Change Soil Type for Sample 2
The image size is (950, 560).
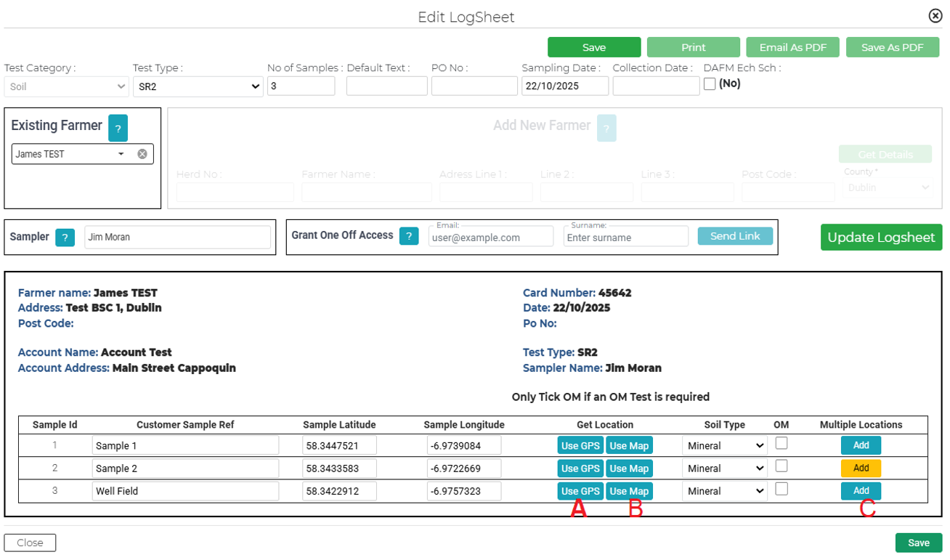[x=724, y=468]
